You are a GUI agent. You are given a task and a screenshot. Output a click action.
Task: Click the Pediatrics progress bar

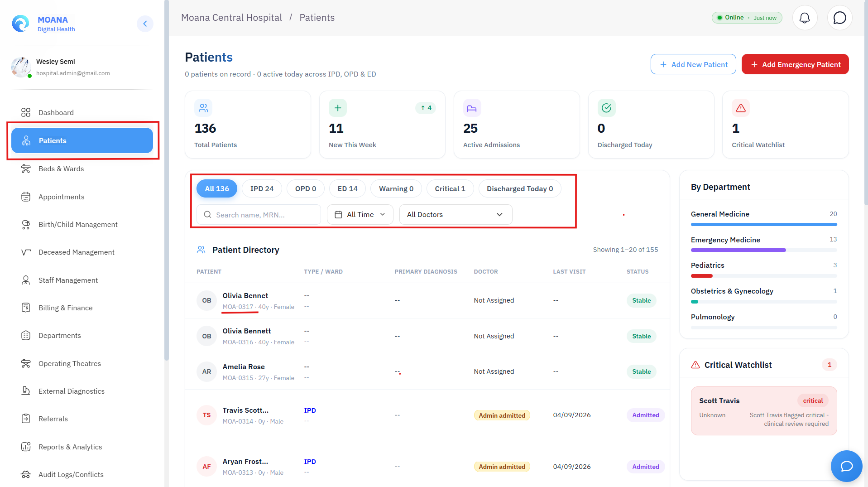pos(764,276)
